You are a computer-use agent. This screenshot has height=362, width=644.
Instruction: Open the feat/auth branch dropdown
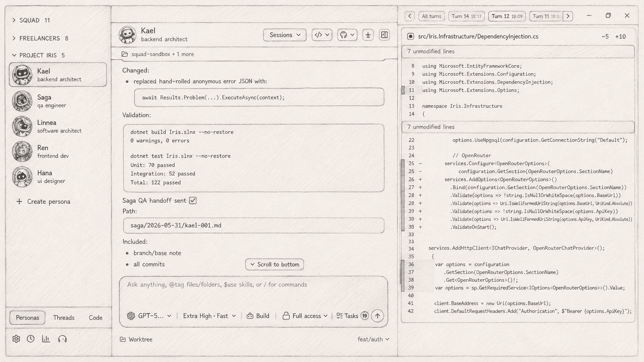(373, 339)
